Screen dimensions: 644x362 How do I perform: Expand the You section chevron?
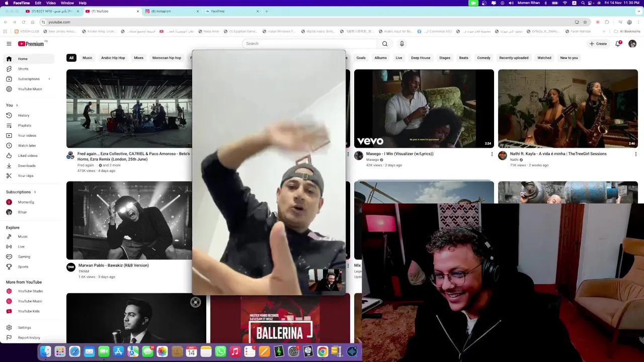click(x=17, y=105)
